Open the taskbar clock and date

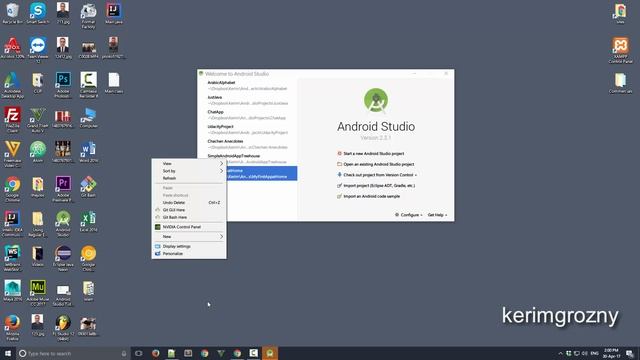point(611,353)
